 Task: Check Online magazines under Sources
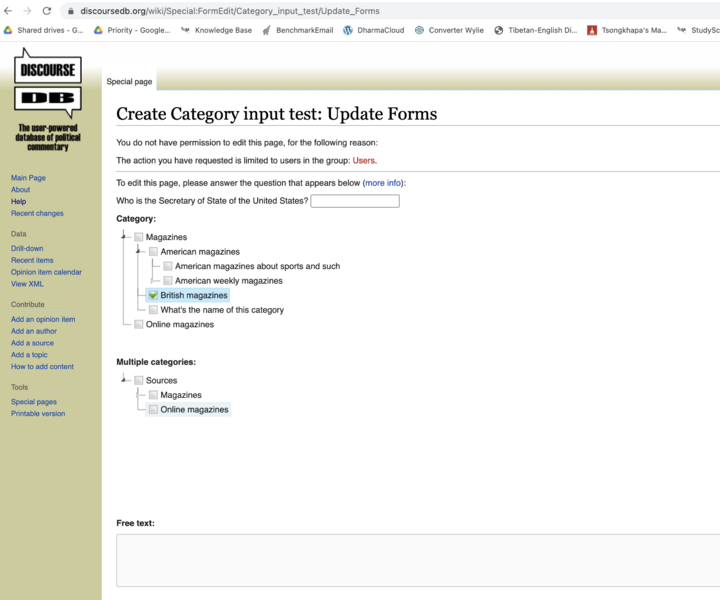(153, 409)
